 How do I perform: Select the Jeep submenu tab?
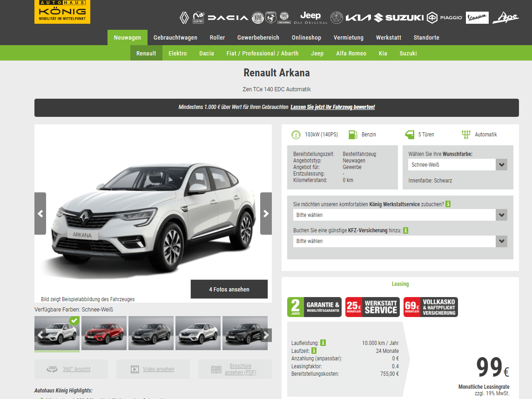[317, 53]
